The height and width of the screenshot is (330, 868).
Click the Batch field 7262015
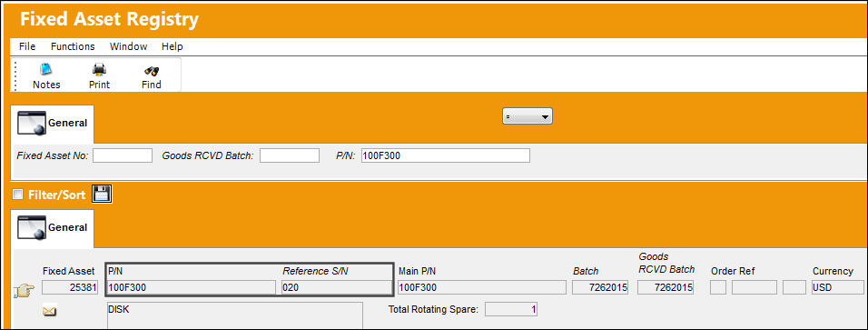[600, 287]
